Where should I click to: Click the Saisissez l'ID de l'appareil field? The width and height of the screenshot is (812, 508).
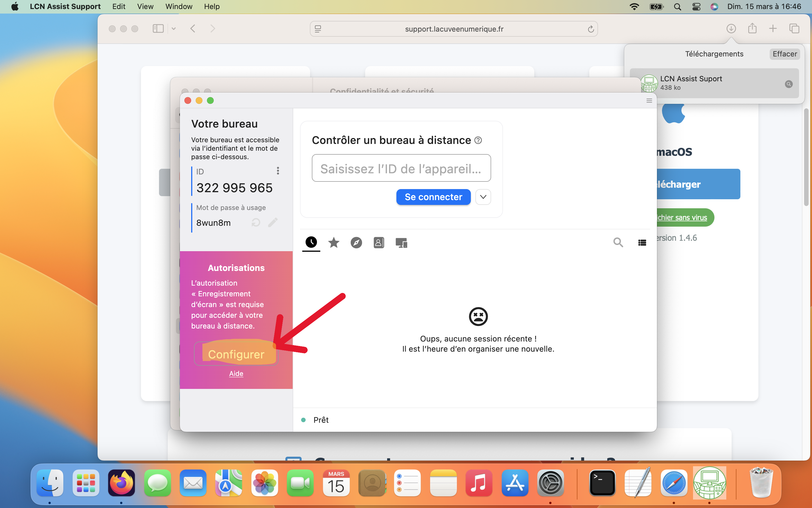pyautogui.click(x=401, y=168)
